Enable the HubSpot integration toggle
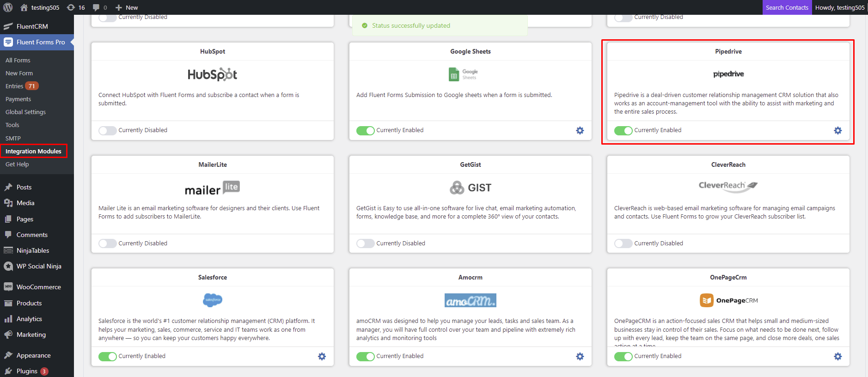Viewport: 868px width, 377px height. pos(107,131)
